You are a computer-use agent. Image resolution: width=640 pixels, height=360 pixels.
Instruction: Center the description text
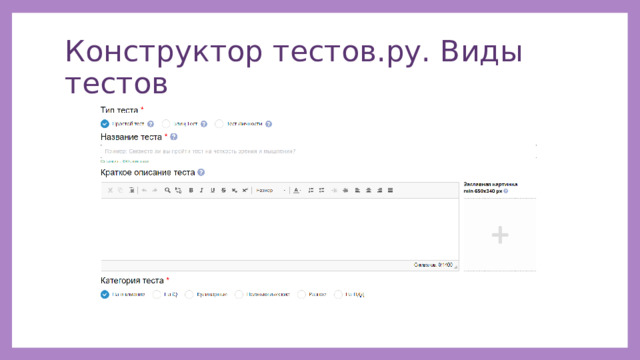click(x=369, y=190)
